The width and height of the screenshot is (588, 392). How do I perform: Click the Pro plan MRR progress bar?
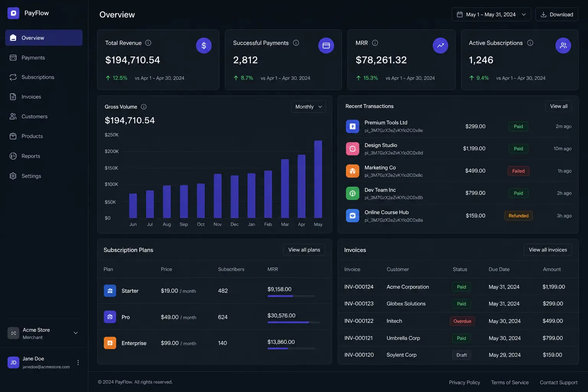coord(294,322)
